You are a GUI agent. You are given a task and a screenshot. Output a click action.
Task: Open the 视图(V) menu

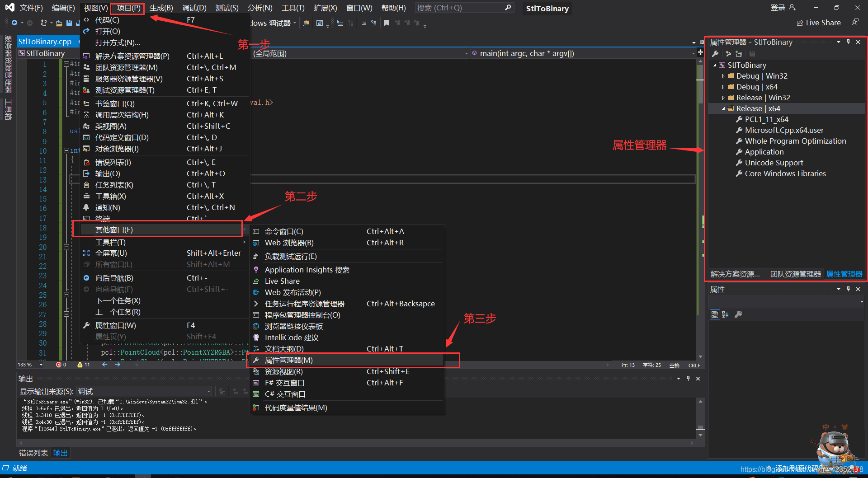[x=96, y=8]
